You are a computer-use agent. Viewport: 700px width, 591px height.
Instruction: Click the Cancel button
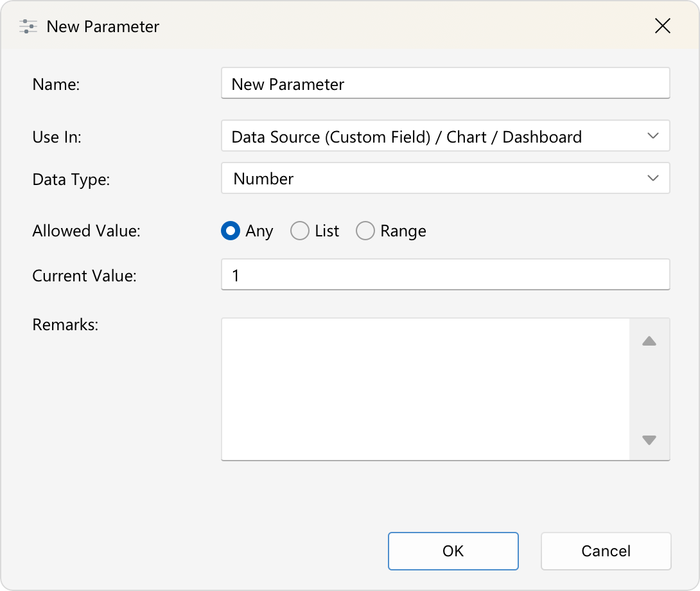click(606, 551)
